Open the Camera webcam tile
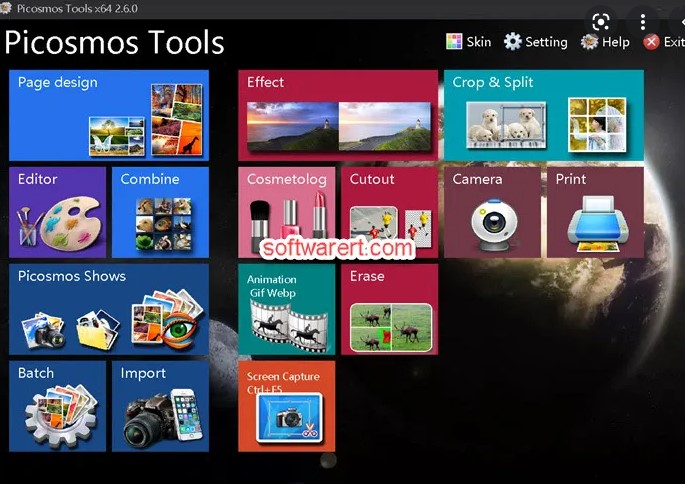This screenshot has height=484, width=685. (492, 212)
